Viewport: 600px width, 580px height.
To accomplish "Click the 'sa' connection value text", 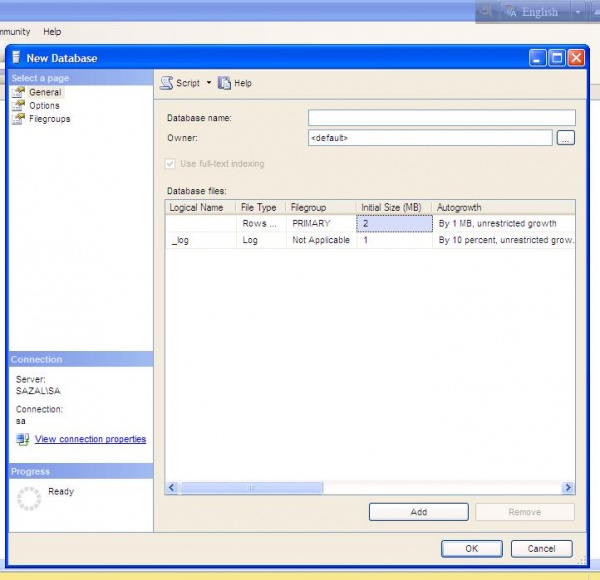I will coord(21,421).
